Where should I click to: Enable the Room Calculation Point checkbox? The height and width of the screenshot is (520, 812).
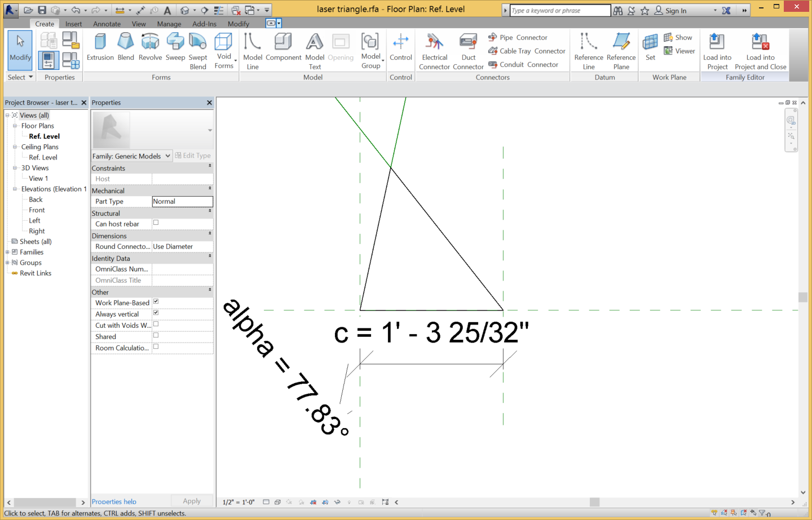pyautogui.click(x=156, y=346)
